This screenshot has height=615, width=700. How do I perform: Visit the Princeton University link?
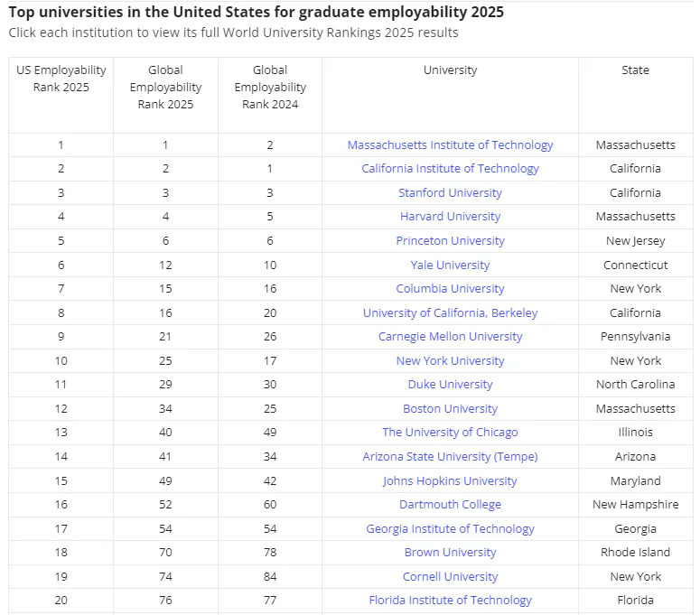tap(450, 241)
